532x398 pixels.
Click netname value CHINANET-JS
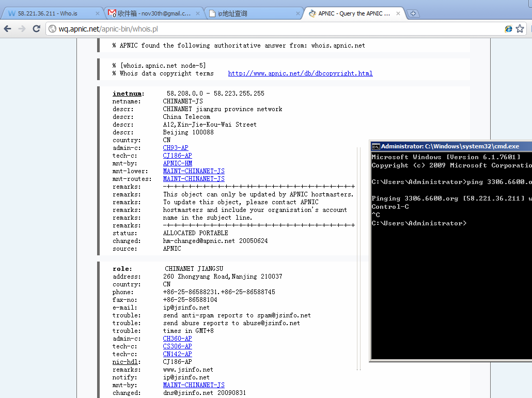(x=183, y=101)
